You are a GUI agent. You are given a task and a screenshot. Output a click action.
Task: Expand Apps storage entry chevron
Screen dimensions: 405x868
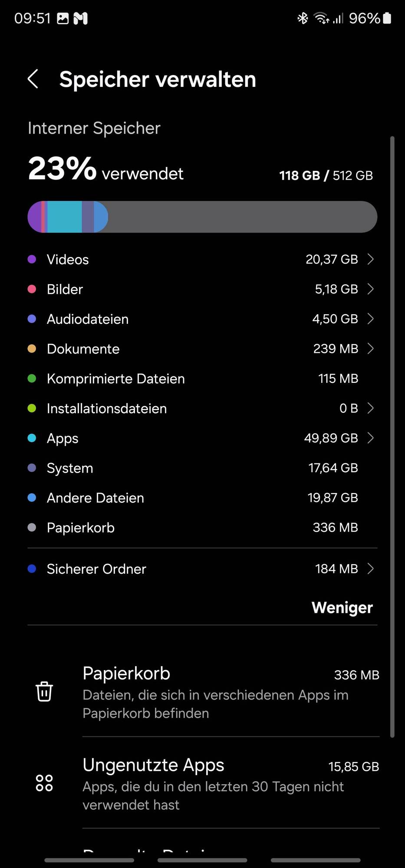click(x=370, y=438)
